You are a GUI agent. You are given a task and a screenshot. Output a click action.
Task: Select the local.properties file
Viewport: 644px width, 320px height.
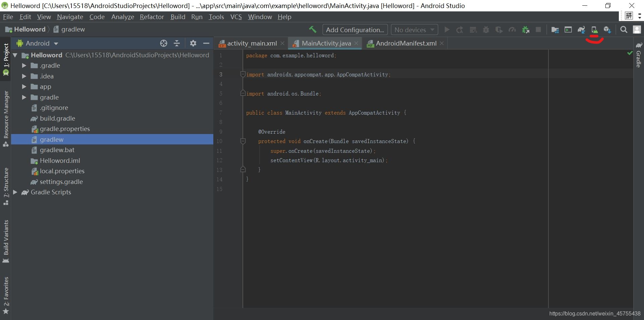62,171
